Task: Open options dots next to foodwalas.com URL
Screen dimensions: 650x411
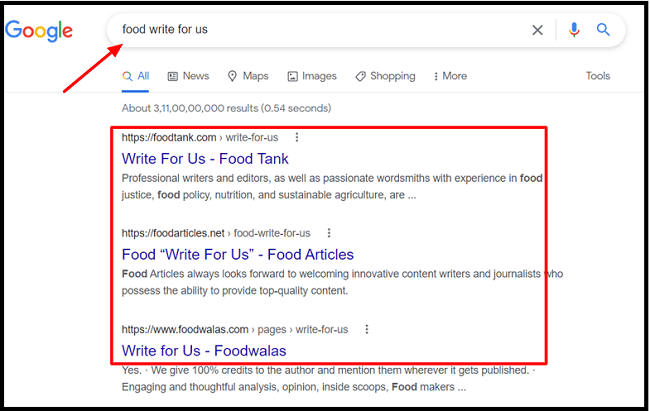Action: point(366,329)
